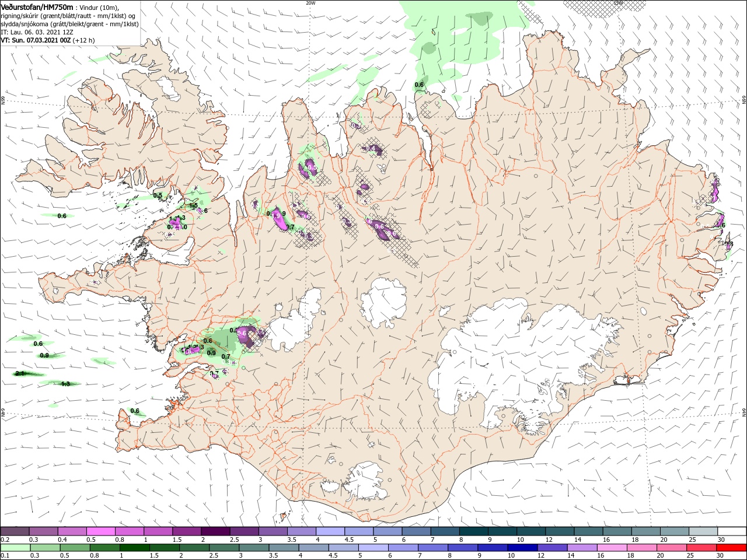Pick the deep navy 10–12 swatch in bottom row
747x560 pixels.
(x=522, y=548)
